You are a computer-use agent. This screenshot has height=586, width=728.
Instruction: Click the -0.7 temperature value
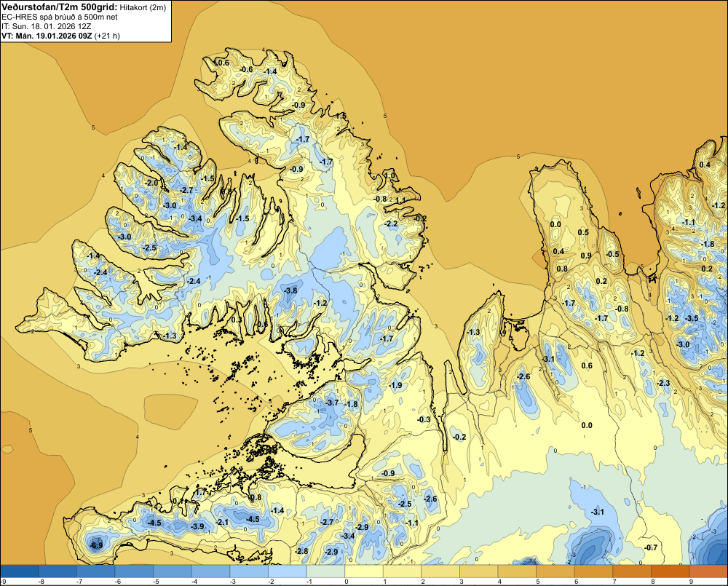(651, 547)
